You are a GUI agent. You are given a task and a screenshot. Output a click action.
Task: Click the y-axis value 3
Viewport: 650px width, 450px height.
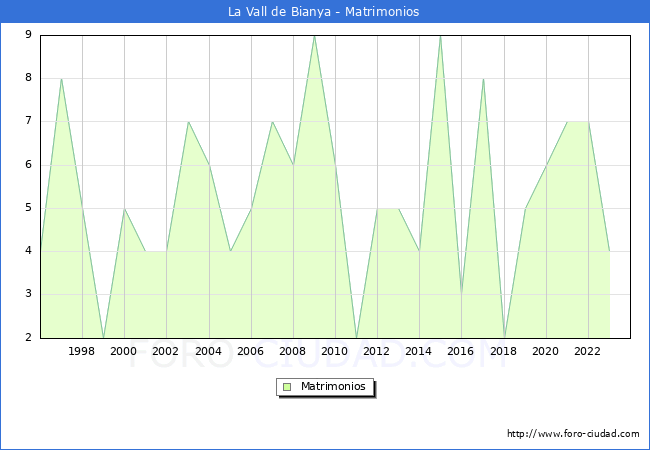pos(28,294)
